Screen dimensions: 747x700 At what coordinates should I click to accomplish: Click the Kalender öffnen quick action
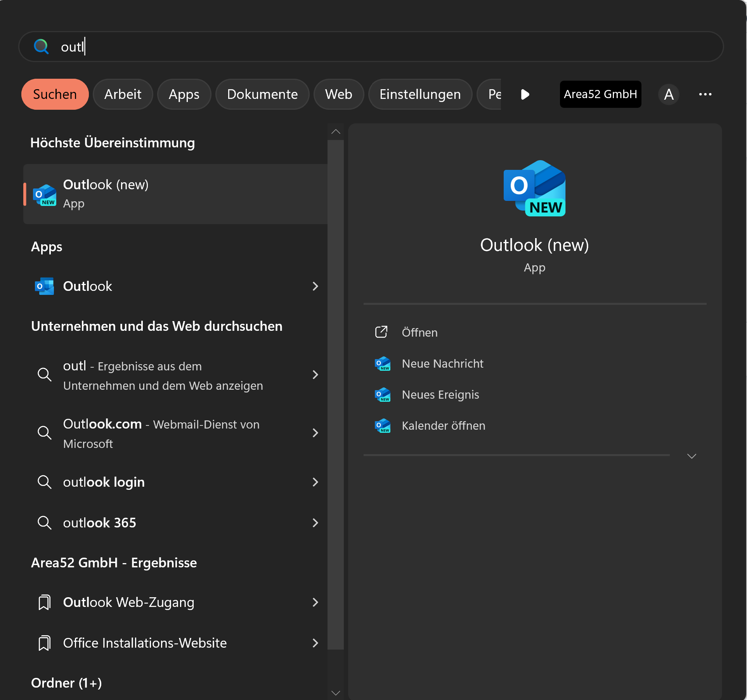[x=443, y=426]
